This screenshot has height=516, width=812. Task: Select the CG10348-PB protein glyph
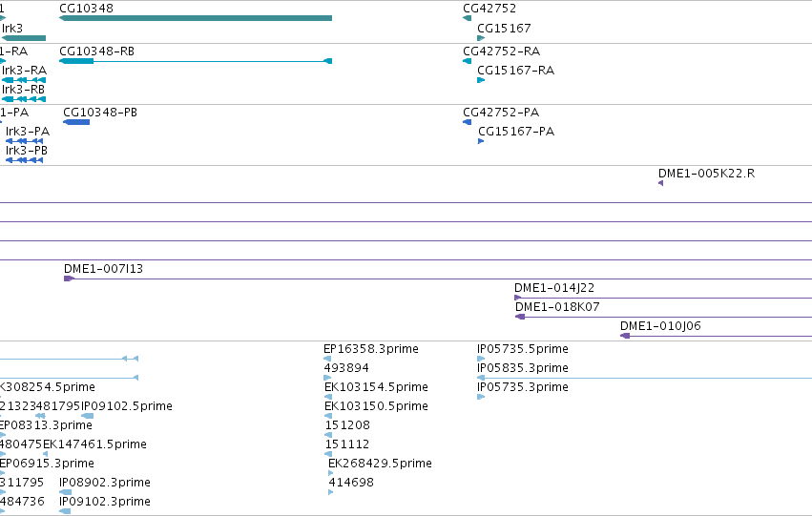(x=76, y=122)
